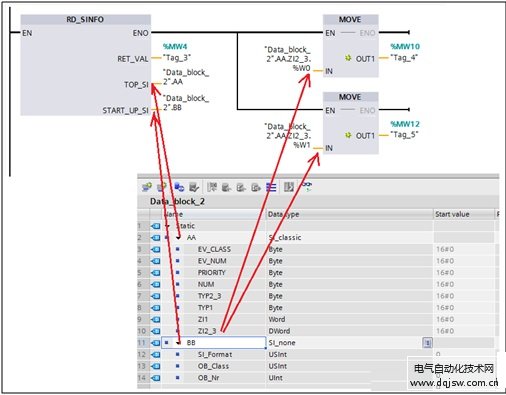The image size is (506, 395).
Task: Click the EV_CLASS name cell
Action: 214,249
